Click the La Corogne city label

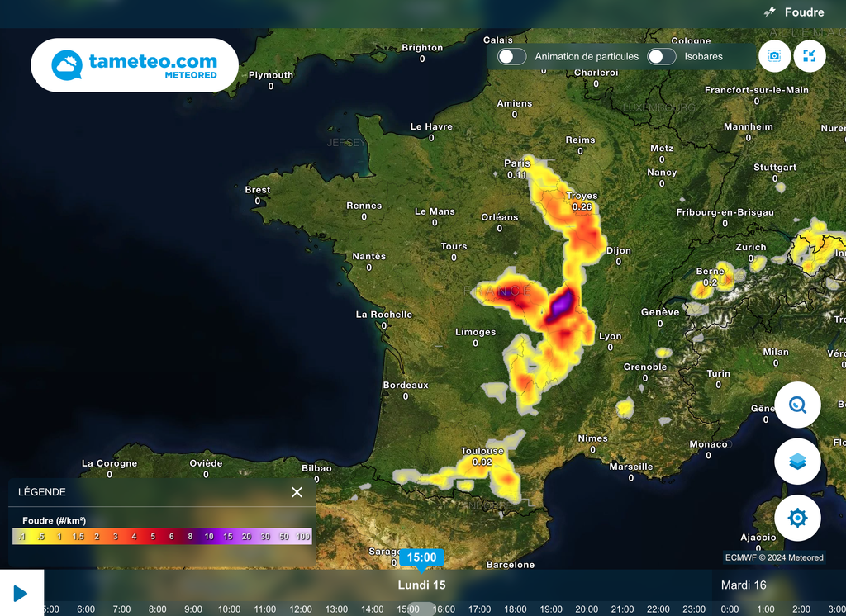[109, 463]
